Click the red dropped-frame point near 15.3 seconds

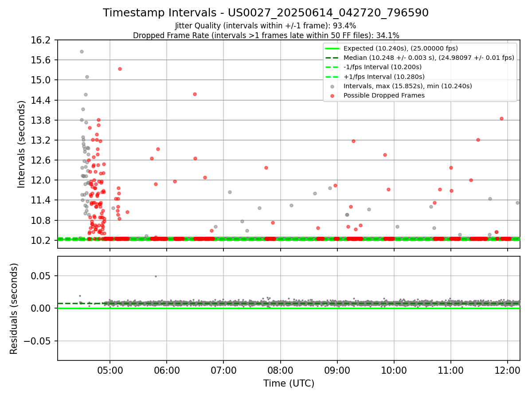click(x=120, y=69)
